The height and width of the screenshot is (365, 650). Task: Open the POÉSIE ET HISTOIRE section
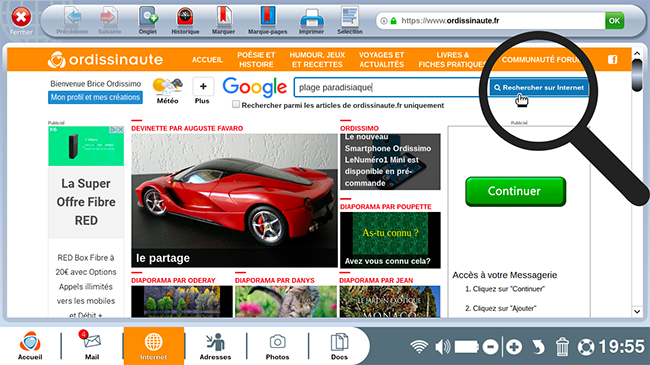coord(256,60)
